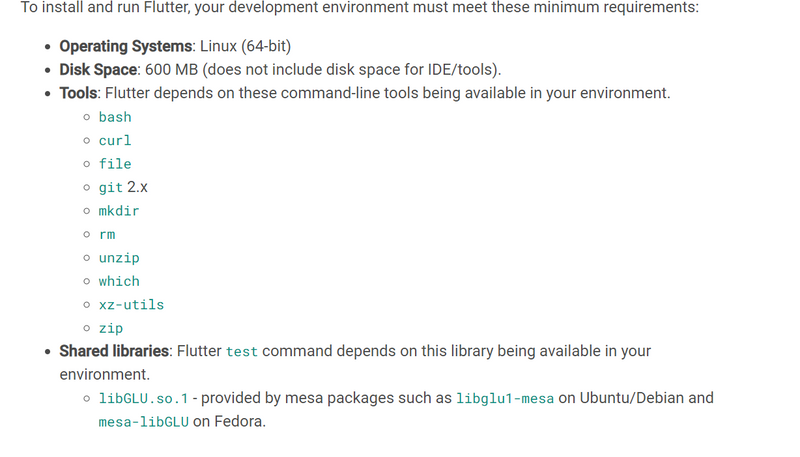Click the curl tool name
The width and height of the screenshot is (800, 457).
tap(115, 141)
